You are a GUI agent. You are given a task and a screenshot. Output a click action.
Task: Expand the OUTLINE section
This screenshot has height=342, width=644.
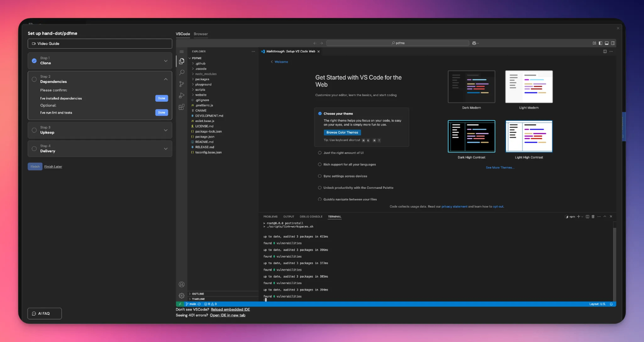223,294
